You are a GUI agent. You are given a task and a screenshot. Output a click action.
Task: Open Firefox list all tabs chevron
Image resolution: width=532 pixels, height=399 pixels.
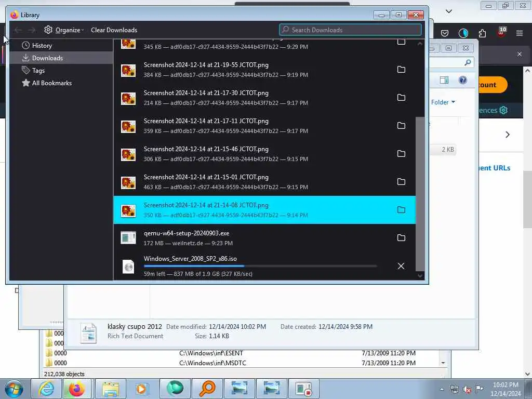[448, 11]
